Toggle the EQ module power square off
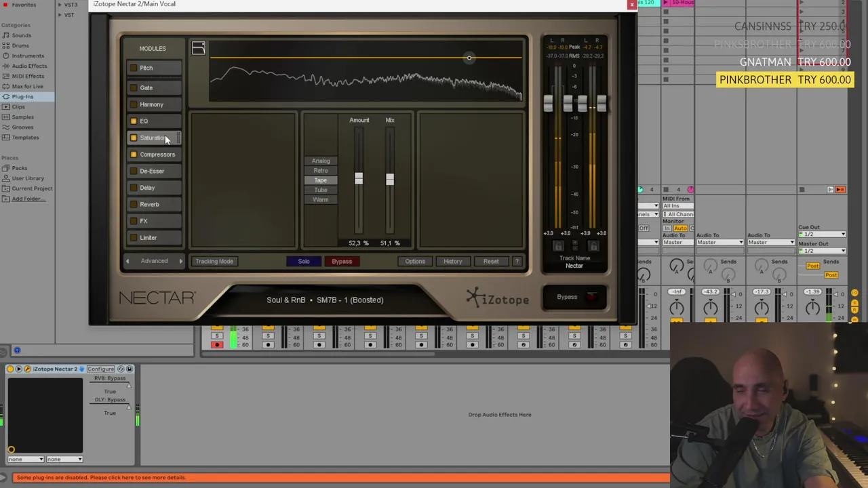This screenshot has height=488, width=868. 134,121
